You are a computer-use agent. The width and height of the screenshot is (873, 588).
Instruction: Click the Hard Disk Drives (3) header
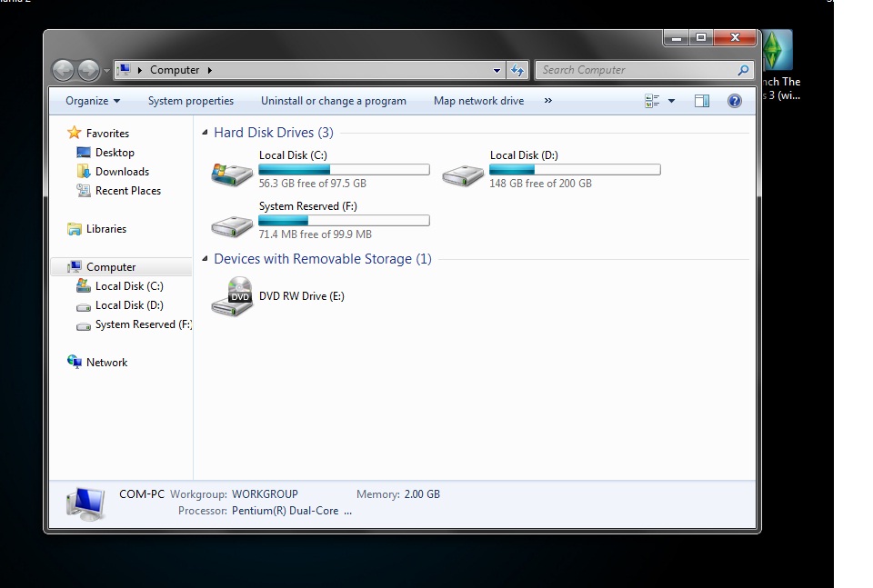pyautogui.click(x=274, y=133)
